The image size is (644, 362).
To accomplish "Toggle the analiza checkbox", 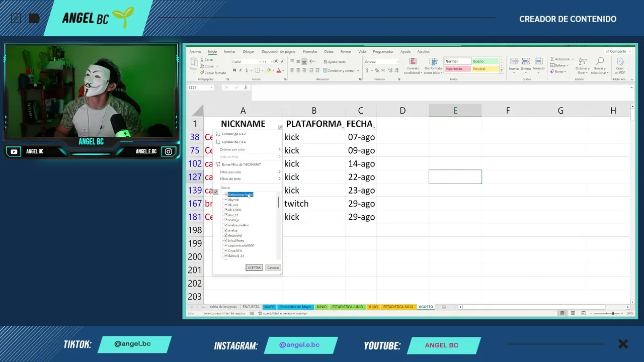I will [x=226, y=230].
